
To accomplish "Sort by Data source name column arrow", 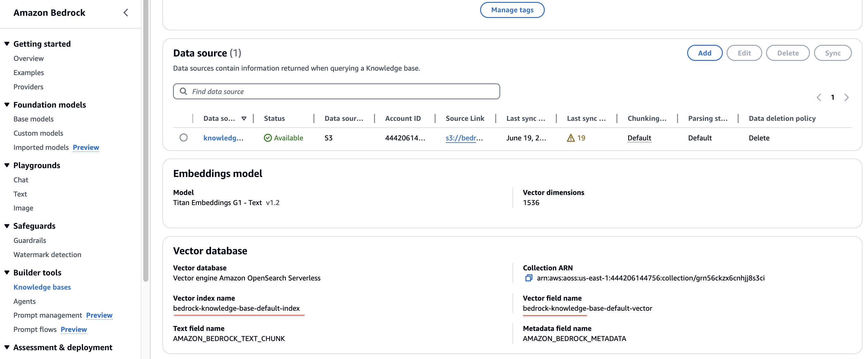I will (x=244, y=119).
